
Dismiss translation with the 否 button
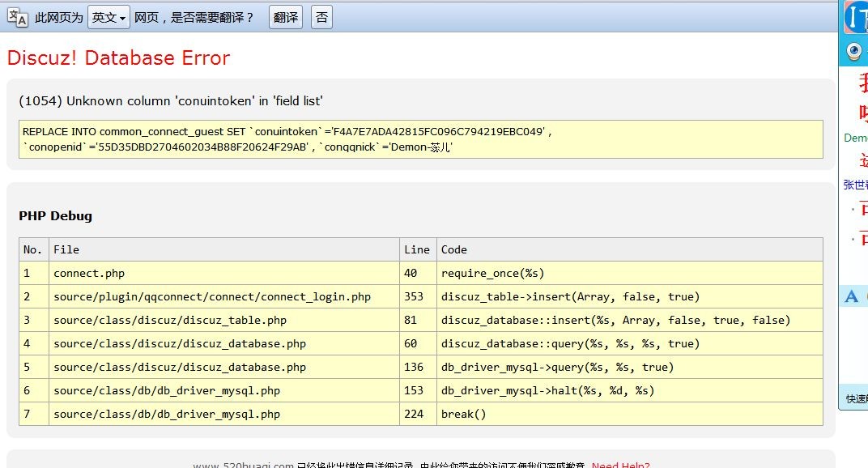tap(321, 17)
